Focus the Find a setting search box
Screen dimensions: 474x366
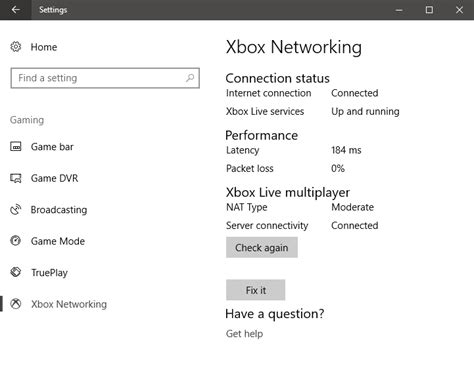(105, 78)
